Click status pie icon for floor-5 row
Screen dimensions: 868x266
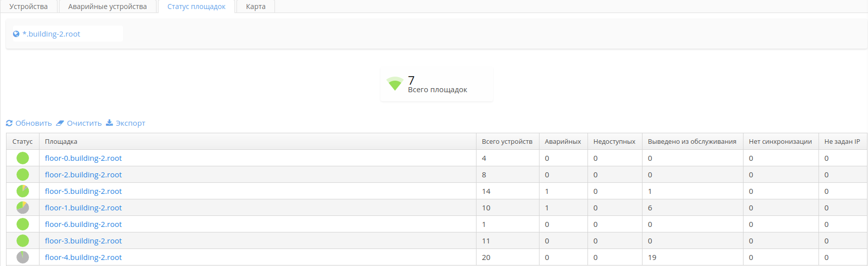[22, 191]
